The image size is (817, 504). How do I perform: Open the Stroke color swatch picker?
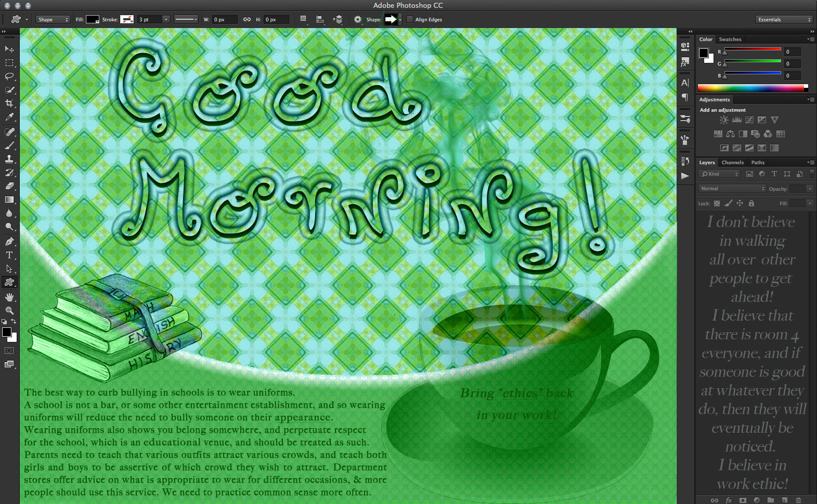coord(127,20)
